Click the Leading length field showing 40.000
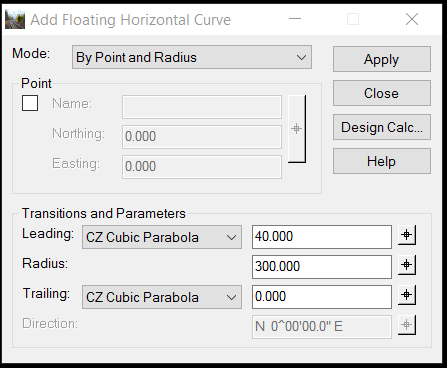The image size is (447, 368). [x=322, y=237]
